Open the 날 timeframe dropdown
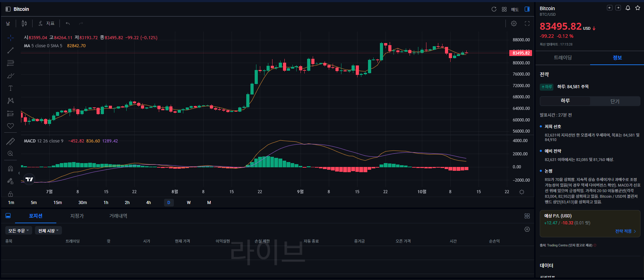Viewport: 644px width, 280px height. click(x=8, y=23)
